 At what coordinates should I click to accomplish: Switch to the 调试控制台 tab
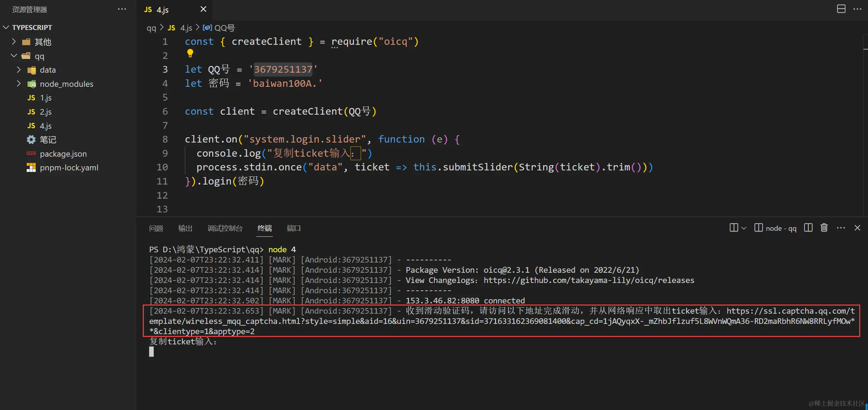[x=225, y=228]
